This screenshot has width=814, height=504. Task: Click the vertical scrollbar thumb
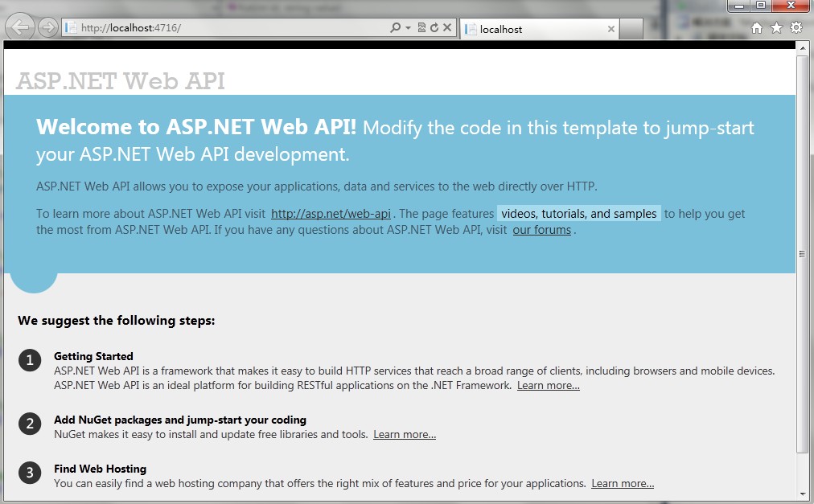(803, 254)
